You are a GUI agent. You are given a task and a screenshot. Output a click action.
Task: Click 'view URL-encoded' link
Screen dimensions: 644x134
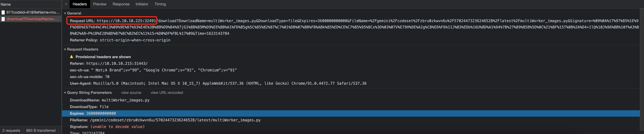pos(167,93)
